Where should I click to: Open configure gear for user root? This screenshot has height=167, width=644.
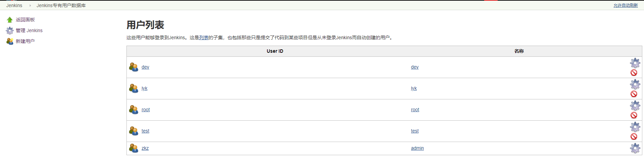635,105
